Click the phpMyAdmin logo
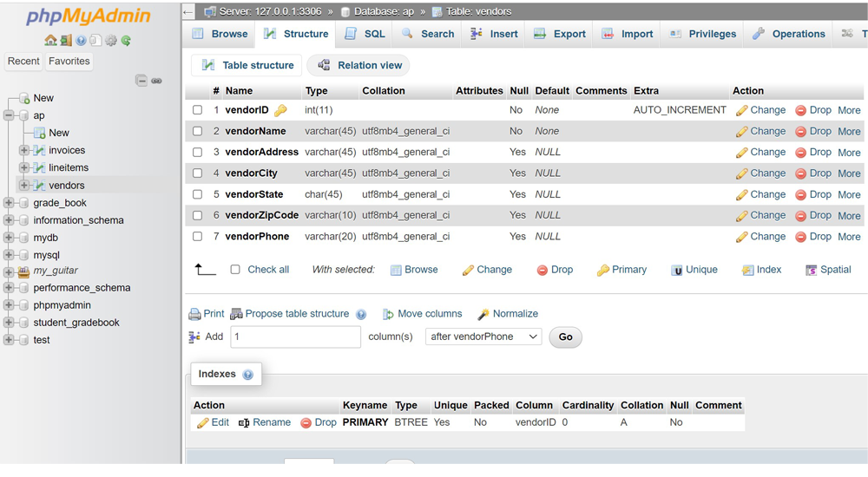This screenshot has width=868, height=477. pos(89,16)
